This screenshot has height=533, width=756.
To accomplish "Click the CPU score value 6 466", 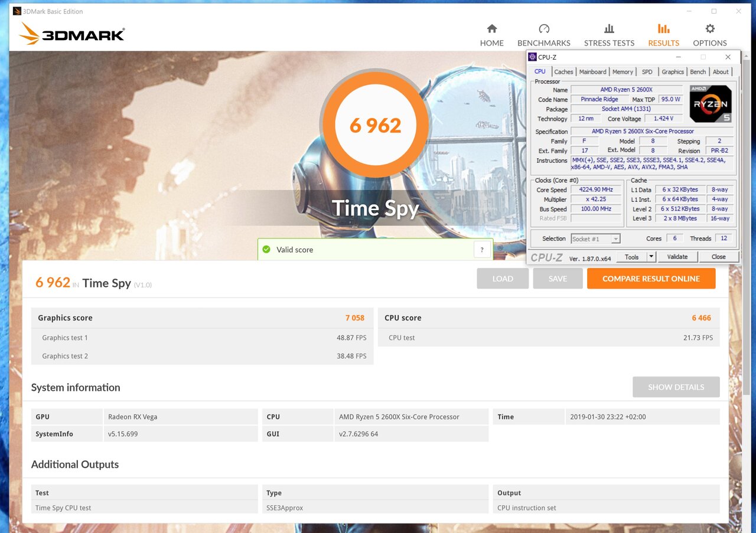I will click(x=701, y=318).
